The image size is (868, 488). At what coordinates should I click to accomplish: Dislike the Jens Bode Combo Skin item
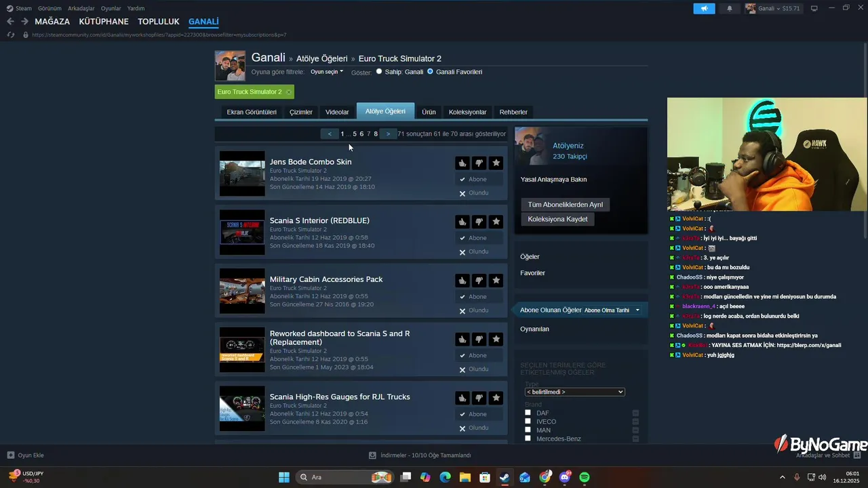pos(479,163)
